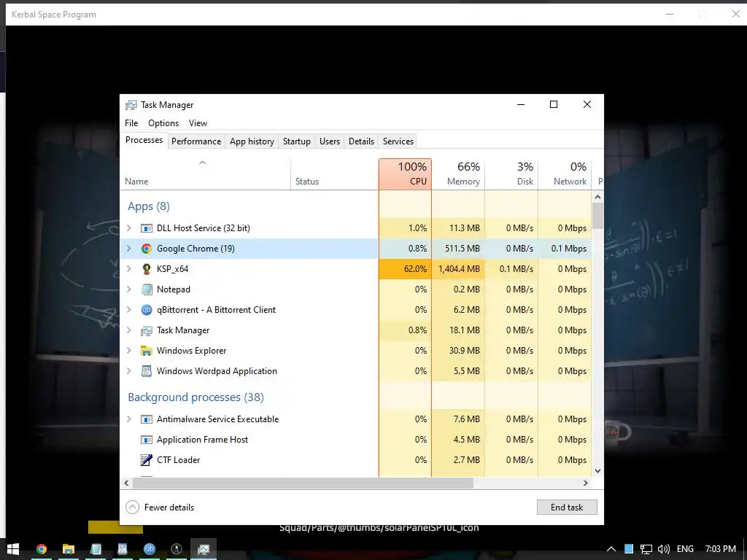The width and height of the screenshot is (747, 560).
Task: Click the ENG language indicator
Action: point(685,549)
